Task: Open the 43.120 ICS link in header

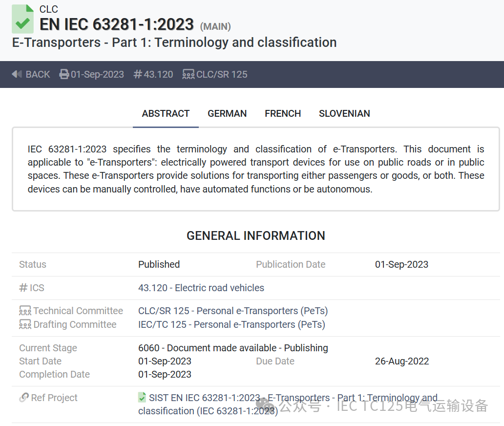Action: (x=158, y=74)
